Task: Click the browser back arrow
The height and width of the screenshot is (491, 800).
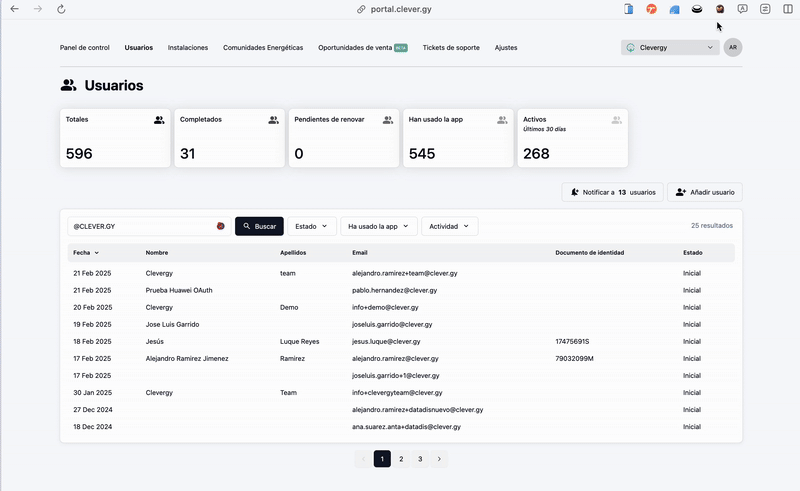Action: (x=14, y=9)
